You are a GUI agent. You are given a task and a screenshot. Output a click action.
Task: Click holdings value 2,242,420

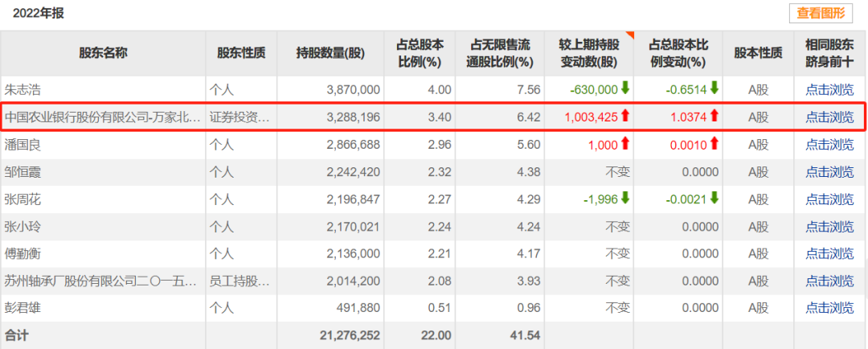(353, 172)
